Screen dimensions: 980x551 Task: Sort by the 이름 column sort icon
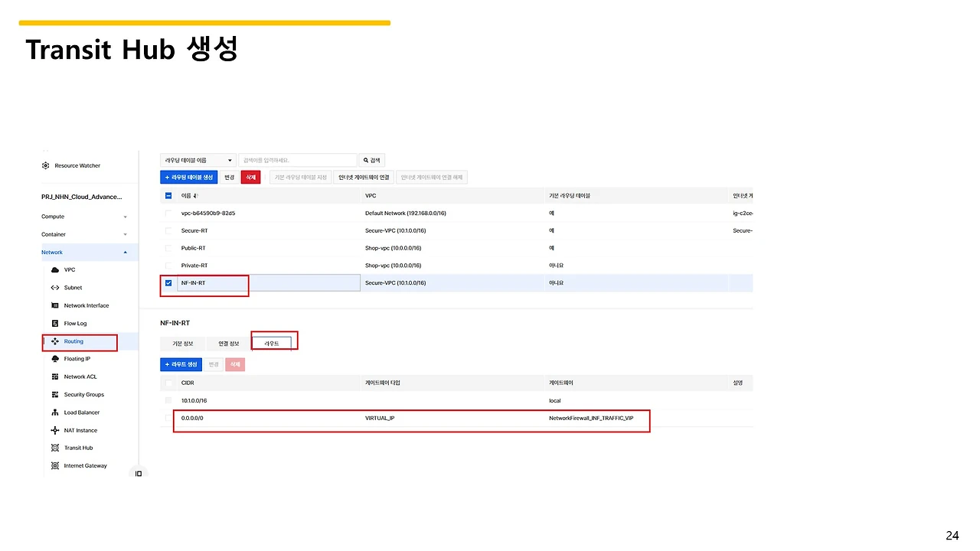tap(194, 196)
